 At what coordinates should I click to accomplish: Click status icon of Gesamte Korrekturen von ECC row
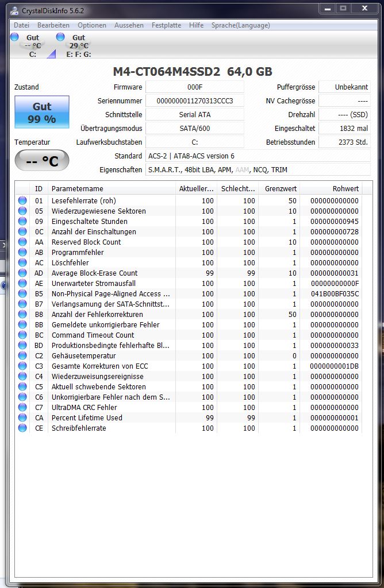click(x=22, y=366)
